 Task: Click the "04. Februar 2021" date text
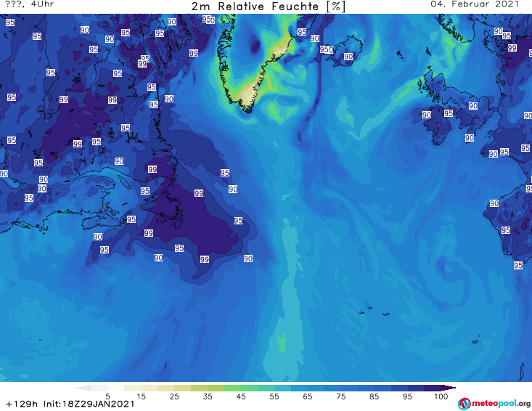point(475,4)
